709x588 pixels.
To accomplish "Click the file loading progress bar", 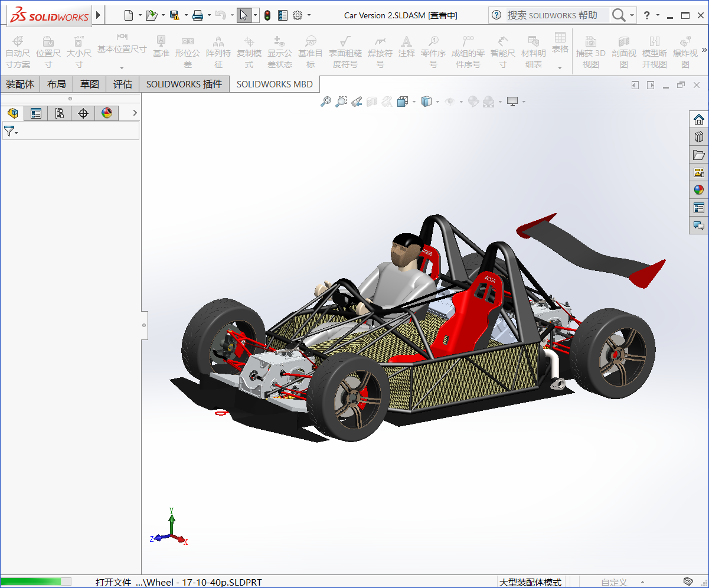I will pos(36,582).
